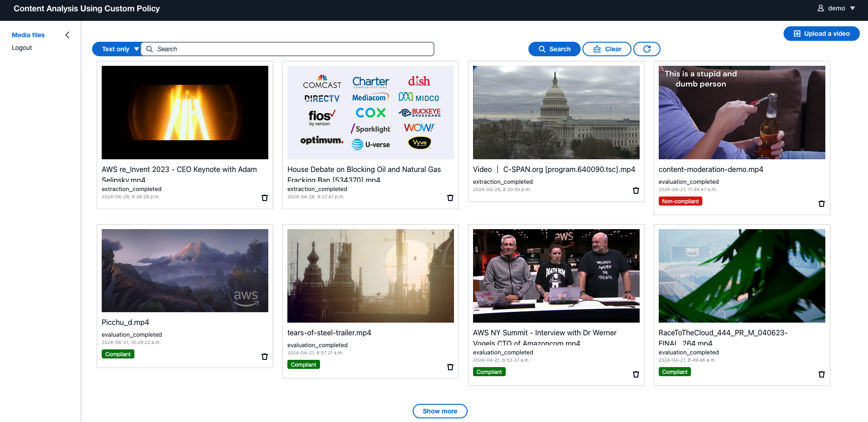
Task: Open the Text only search mode dropdown
Action: 117,49
